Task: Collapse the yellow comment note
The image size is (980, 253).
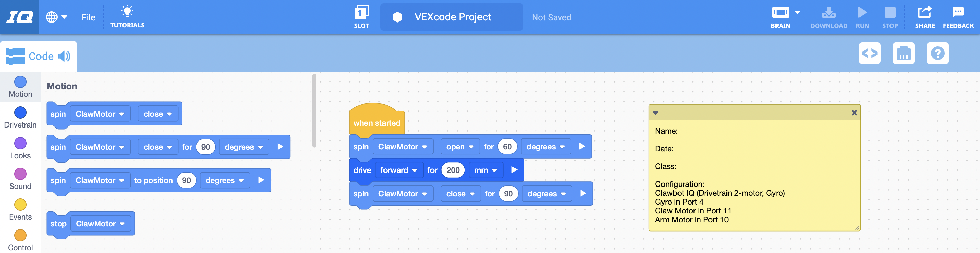Action: click(x=655, y=113)
